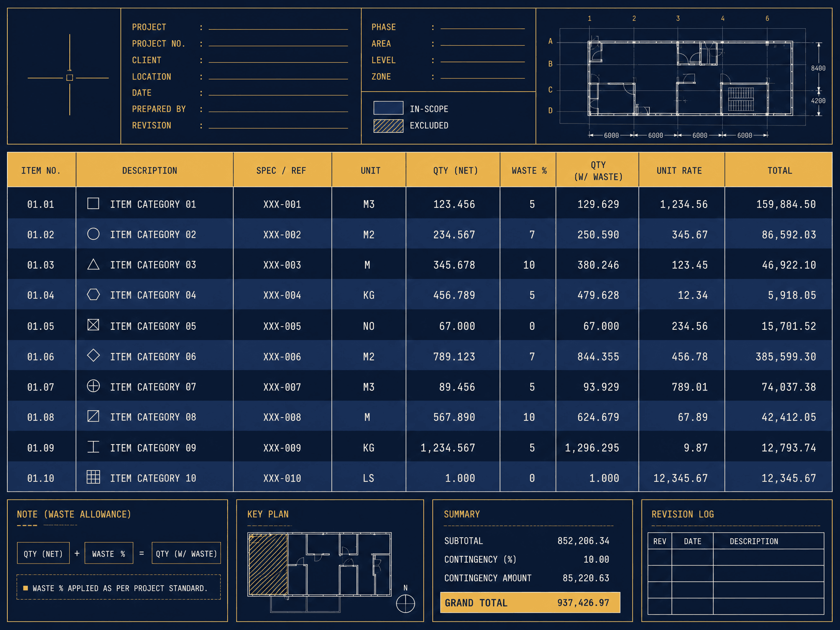Click the GRAND TOTAL highlighted row
This screenshot has height=630, width=840.
click(x=530, y=603)
